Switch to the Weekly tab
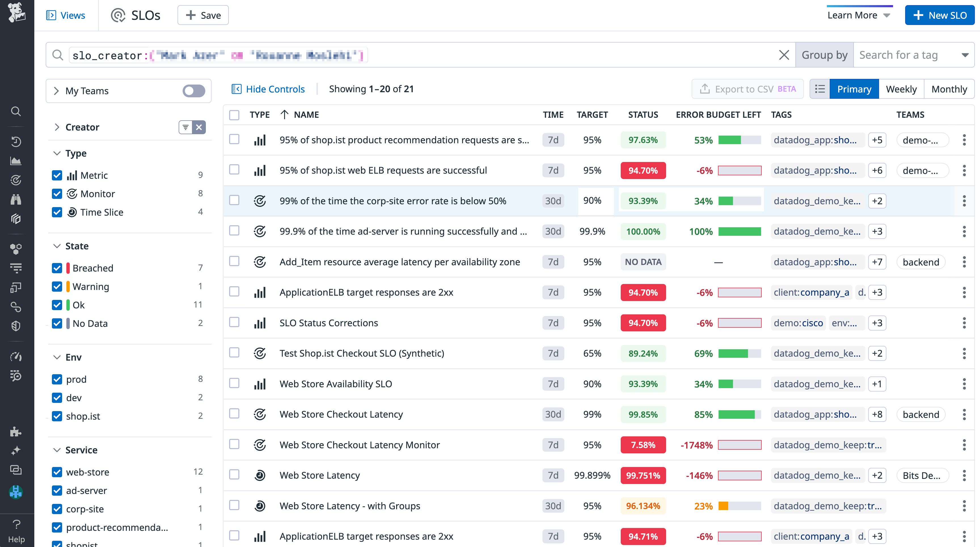 (901, 89)
